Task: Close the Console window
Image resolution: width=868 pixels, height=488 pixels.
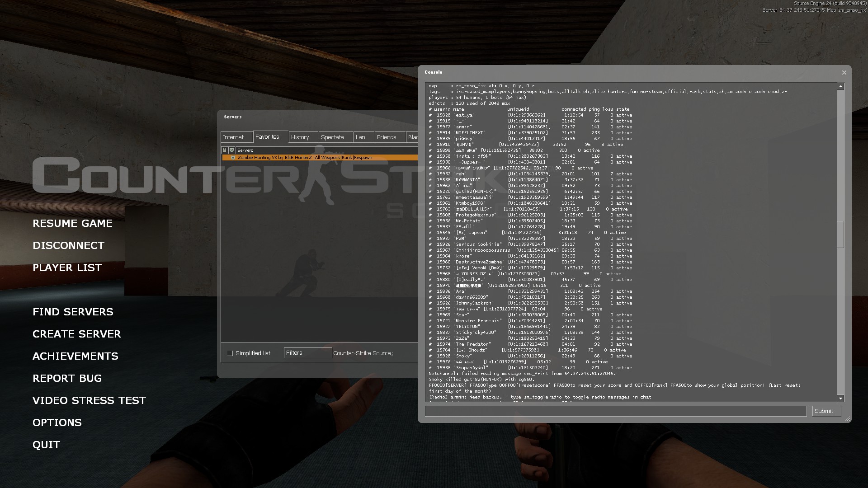Action: tap(844, 72)
